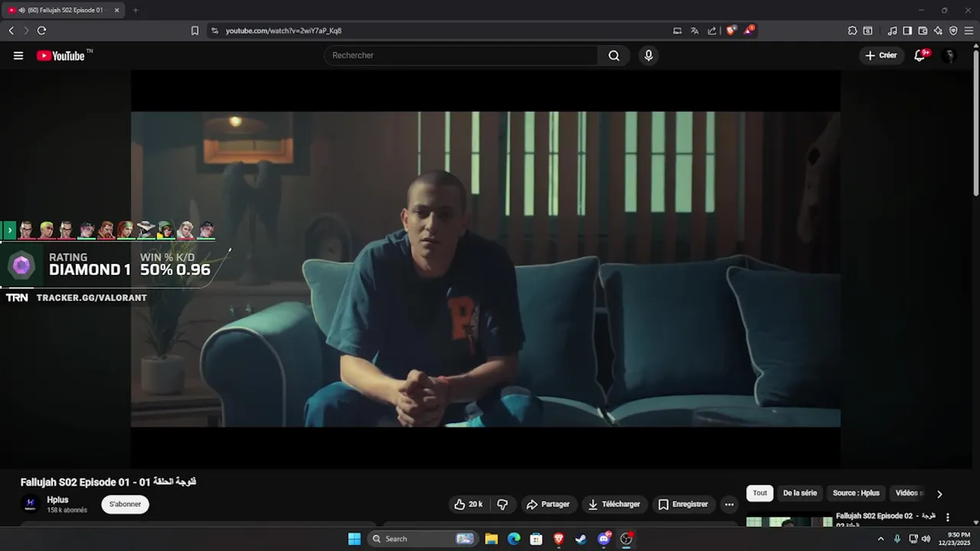Viewport: 980px width, 551px height.
Task: Click the search magnifier button
Action: tap(614, 56)
